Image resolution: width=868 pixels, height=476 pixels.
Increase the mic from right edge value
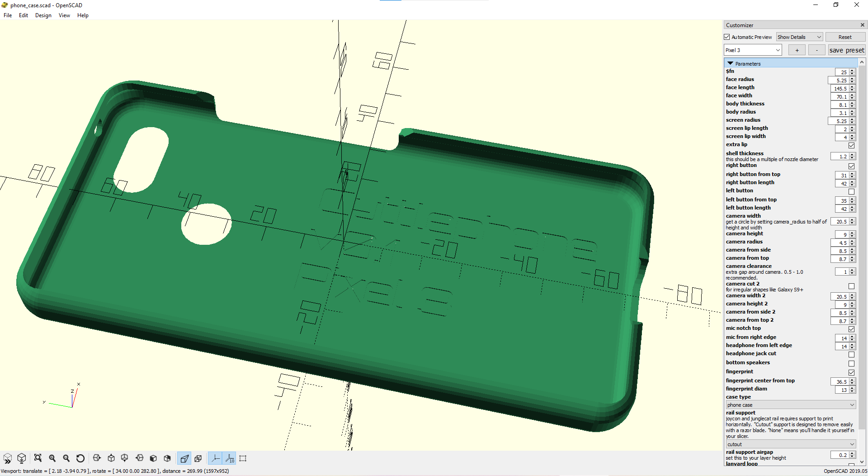click(x=852, y=337)
